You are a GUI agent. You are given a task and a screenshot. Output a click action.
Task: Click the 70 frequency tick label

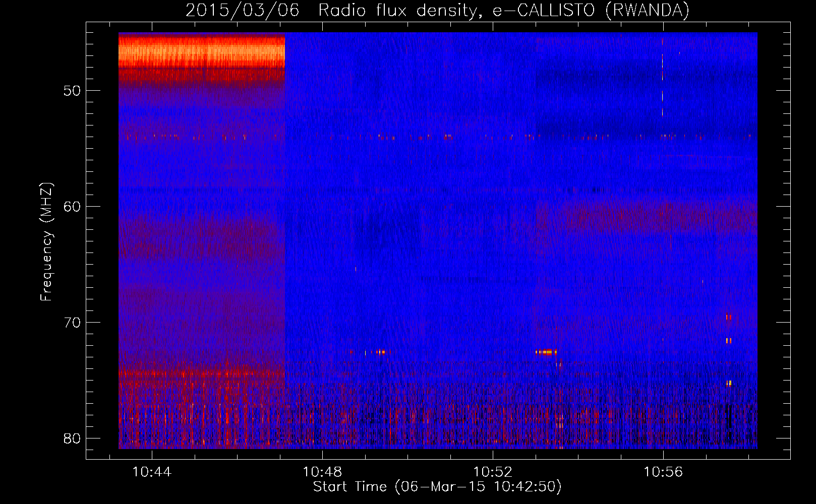pos(72,323)
